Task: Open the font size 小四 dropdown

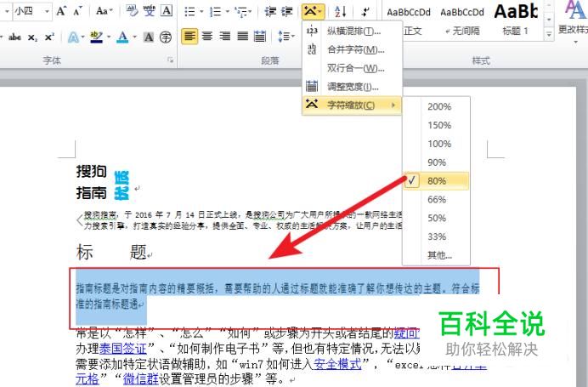Action: coord(48,11)
